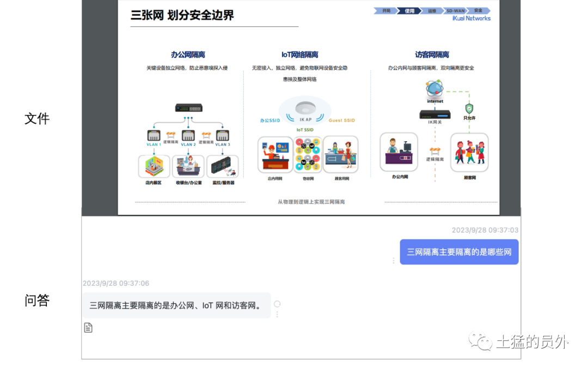Select the 顾客网 illustration

click(469, 152)
